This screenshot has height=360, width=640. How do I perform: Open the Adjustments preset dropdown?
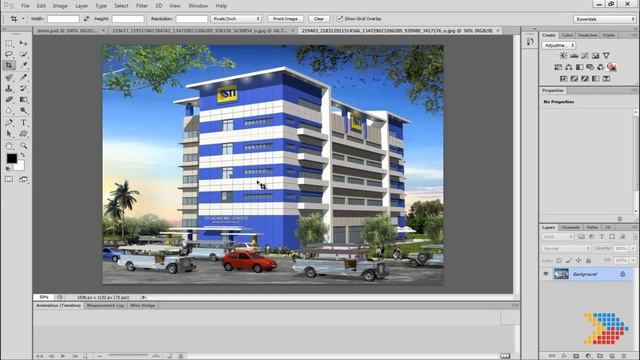click(x=559, y=45)
